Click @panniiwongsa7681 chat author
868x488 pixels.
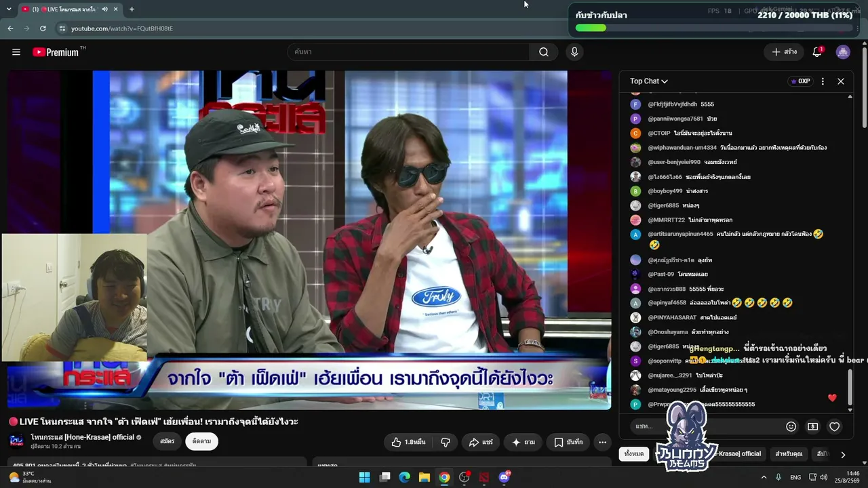pyautogui.click(x=675, y=119)
